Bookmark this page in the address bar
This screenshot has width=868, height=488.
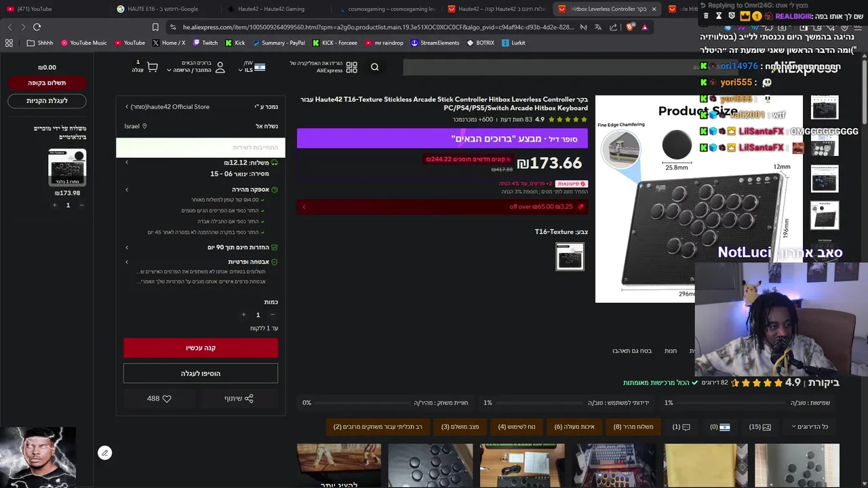click(x=155, y=27)
